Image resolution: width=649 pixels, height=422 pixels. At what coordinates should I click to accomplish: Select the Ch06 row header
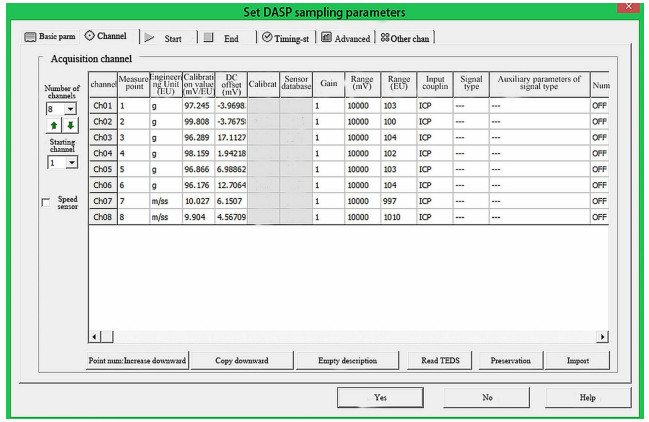(x=103, y=185)
